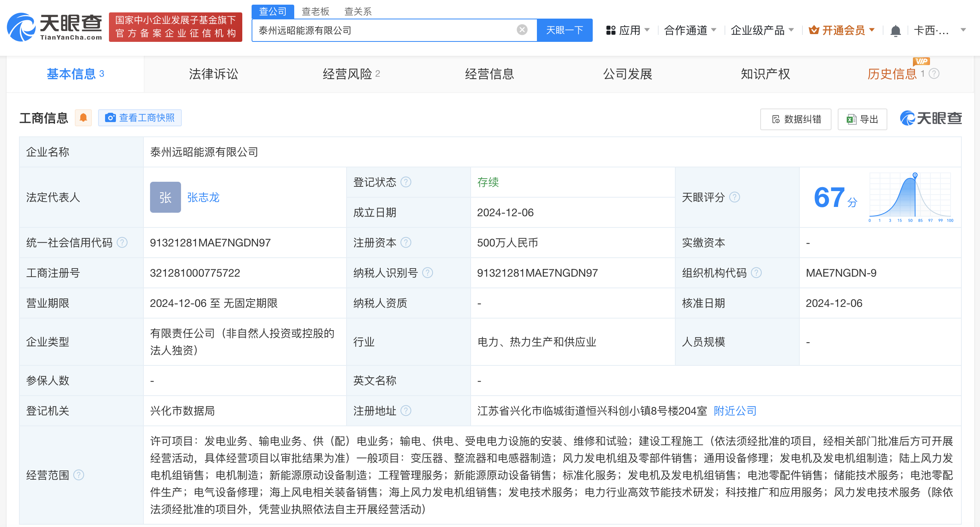Click the orange alert bell beside 工商信息
Viewport: 980px width, 527px height.
(83, 118)
